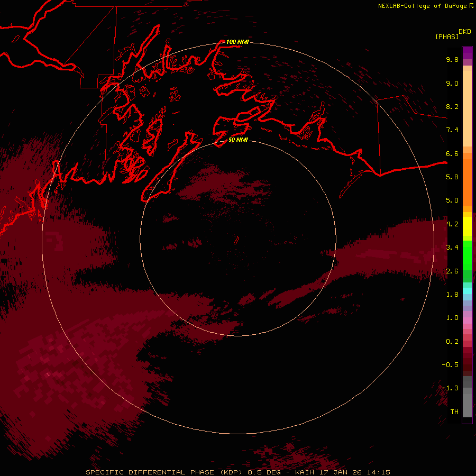Click the cyan segment of the color bar

click(467, 291)
